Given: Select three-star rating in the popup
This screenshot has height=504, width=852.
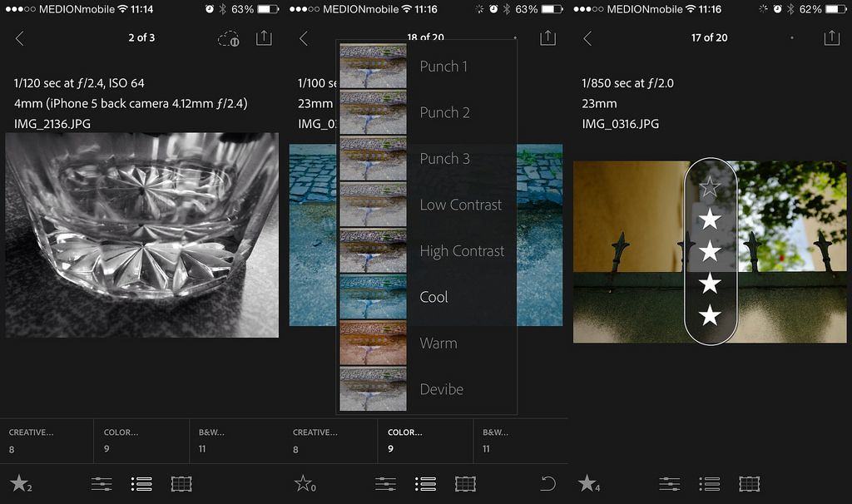Looking at the screenshot, I should tap(710, 251).
